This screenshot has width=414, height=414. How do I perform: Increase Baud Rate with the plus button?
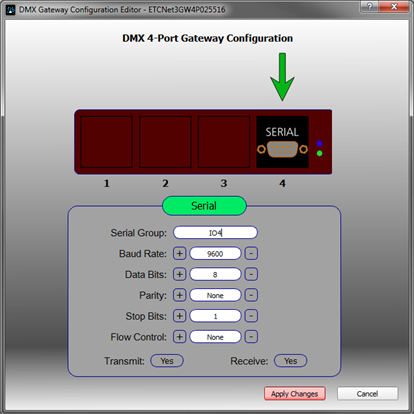click(179, 254)
